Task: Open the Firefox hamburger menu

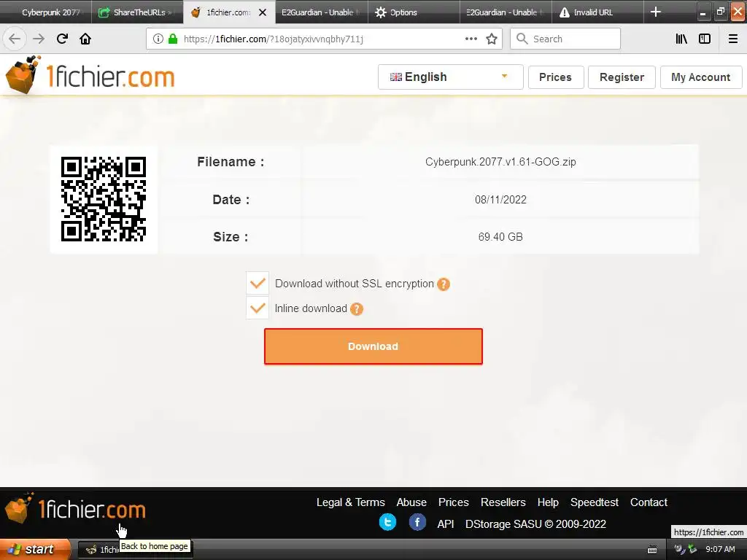Action: tap(733, 39)
